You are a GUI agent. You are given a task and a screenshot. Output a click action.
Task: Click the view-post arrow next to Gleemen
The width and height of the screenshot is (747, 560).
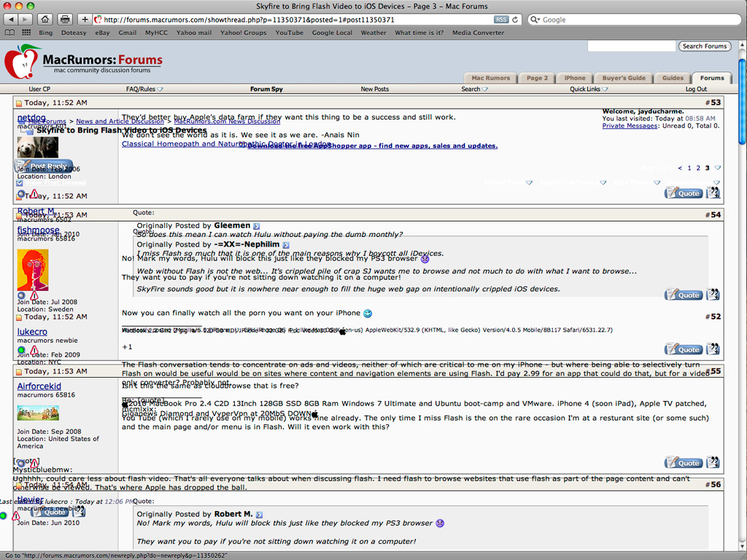tap(256, 226)
